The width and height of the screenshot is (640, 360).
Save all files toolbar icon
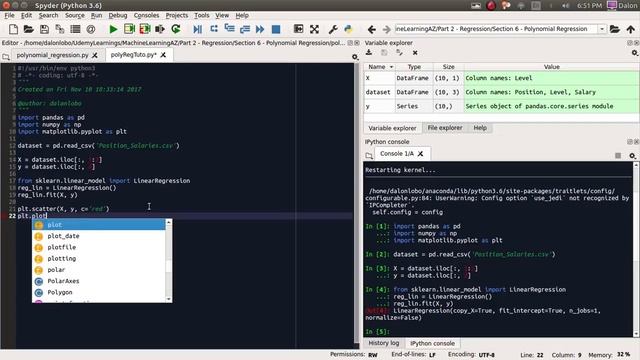tap(60, 29)
